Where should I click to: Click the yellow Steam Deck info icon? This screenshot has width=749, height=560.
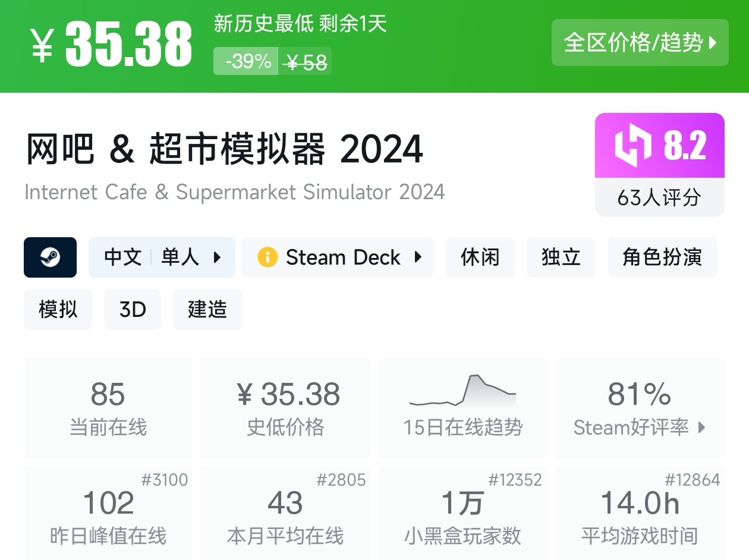coord(267,257)
